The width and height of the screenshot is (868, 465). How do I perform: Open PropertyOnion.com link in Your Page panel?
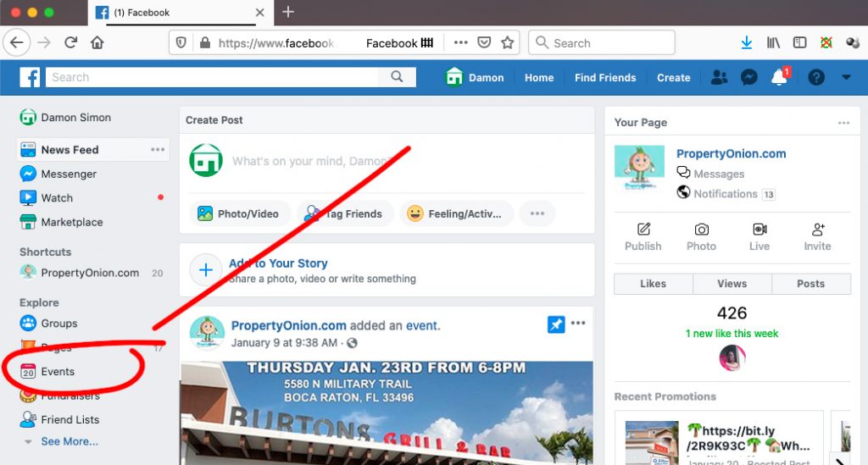click(731, 153)
